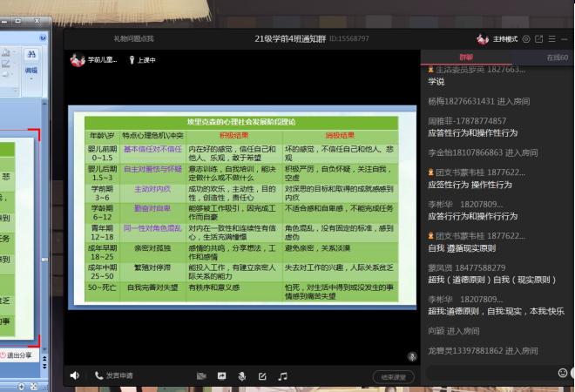
Task: Click the presenter avatar 学前儿童
Action: (x=77, y=60)
